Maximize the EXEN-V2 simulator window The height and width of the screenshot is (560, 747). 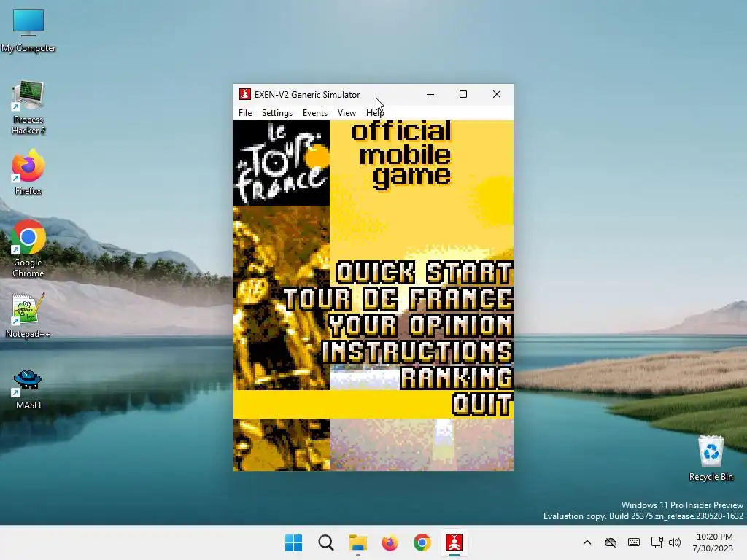tap(463, 94)
